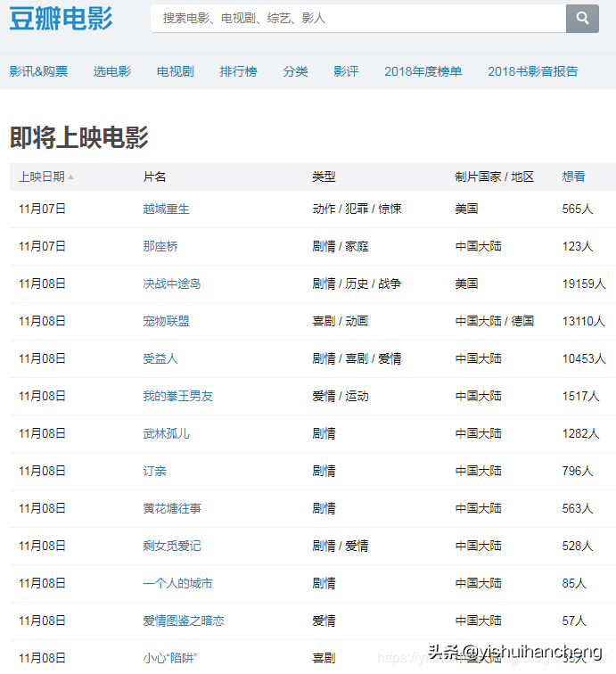Click genre 剧情 / 喜剧 / 爱情

(x=357, y=358)
